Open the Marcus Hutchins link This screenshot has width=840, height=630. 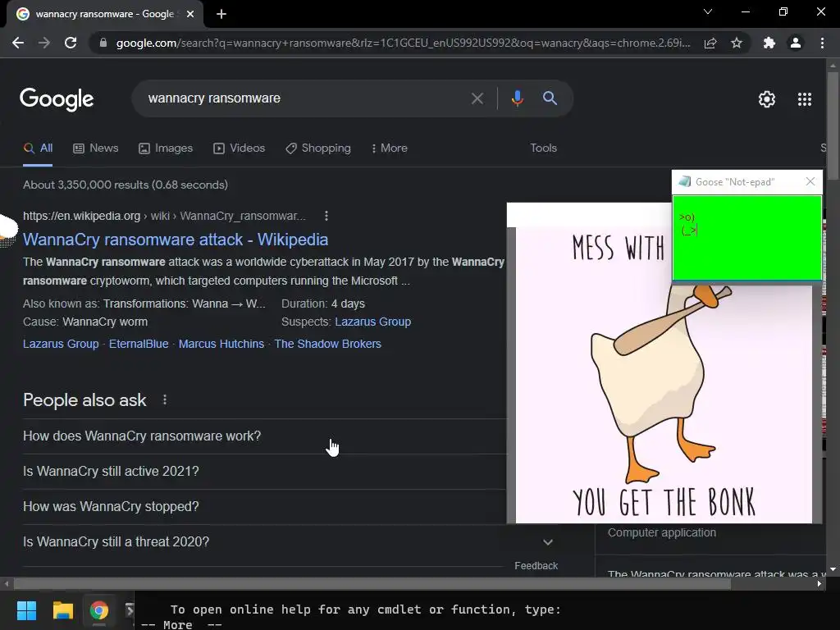tap(221, 344)
